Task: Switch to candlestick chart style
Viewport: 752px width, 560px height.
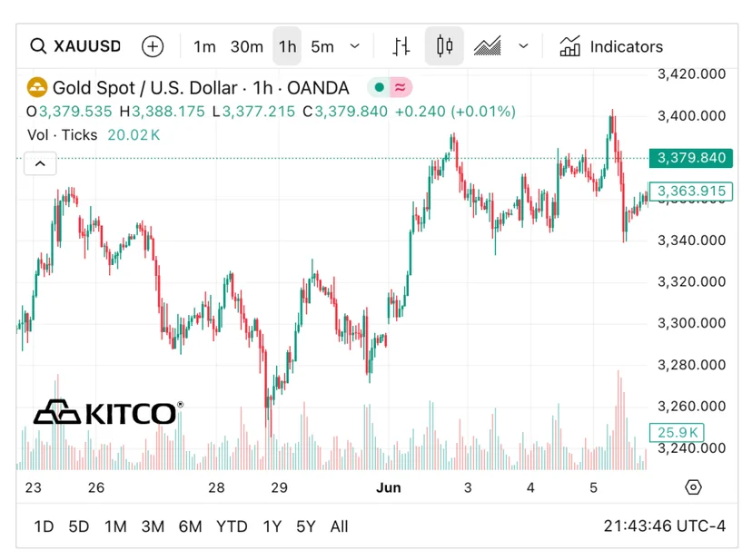Action: pyautogui.click(x=444, y=46)
